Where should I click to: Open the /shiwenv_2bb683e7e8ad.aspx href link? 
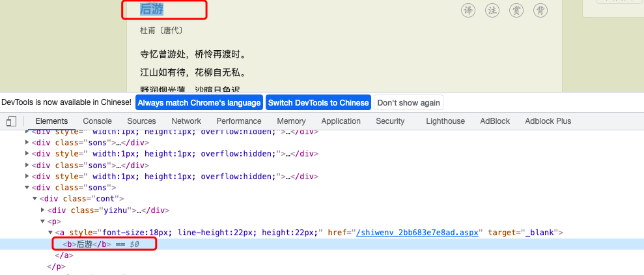417,233
